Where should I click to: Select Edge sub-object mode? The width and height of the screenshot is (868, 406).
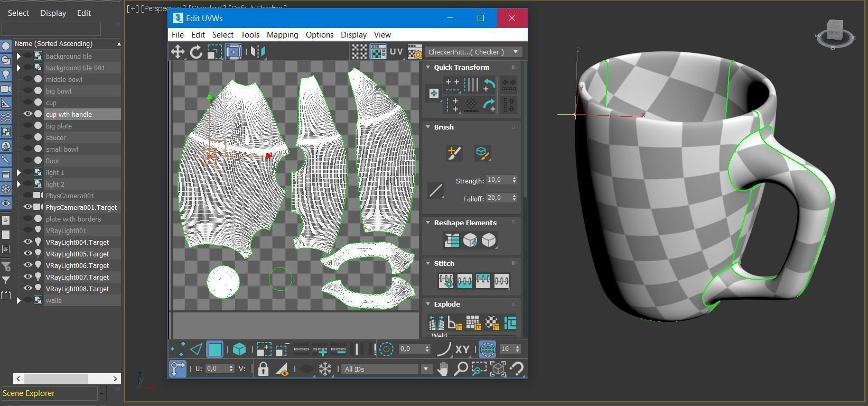click(196, 349)
